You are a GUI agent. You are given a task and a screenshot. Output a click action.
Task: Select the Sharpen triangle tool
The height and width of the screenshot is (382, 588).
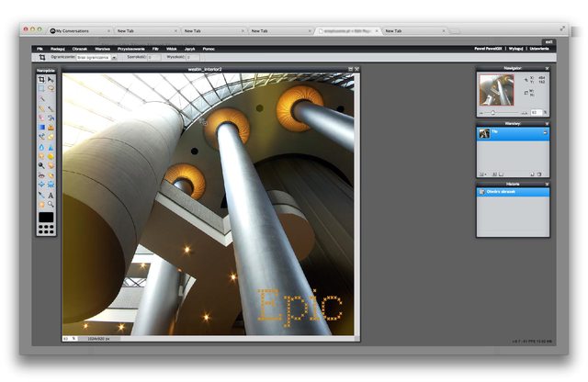(x=51, y=147)
